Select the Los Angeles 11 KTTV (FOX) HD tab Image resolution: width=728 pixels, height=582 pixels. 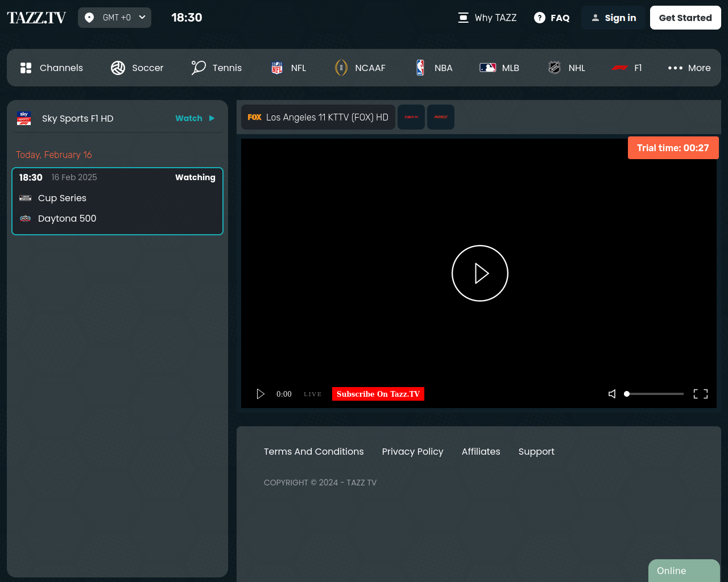tap(318, 117)
